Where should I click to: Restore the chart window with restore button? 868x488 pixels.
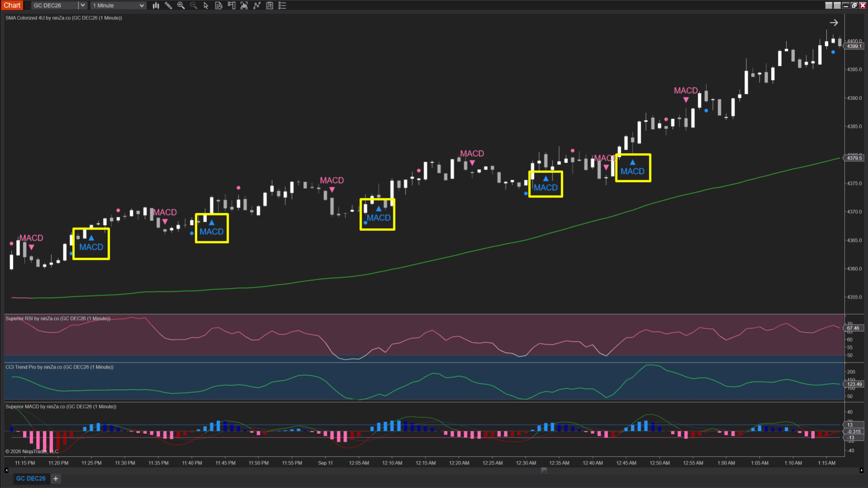click(x=854, y=5)
